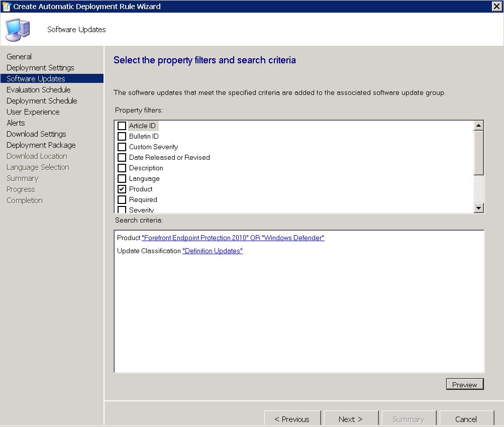The image size is (504, 427).
Task: Click the property filters scroll up arrow
Action: (478, 126)
